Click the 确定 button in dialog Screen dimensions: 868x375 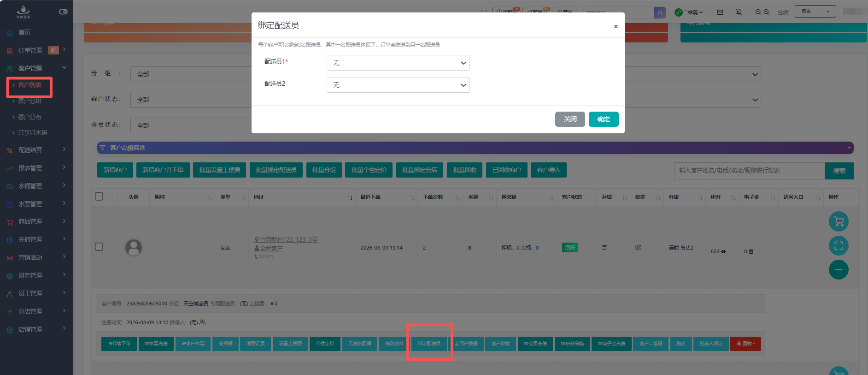(x=603, y=119)
